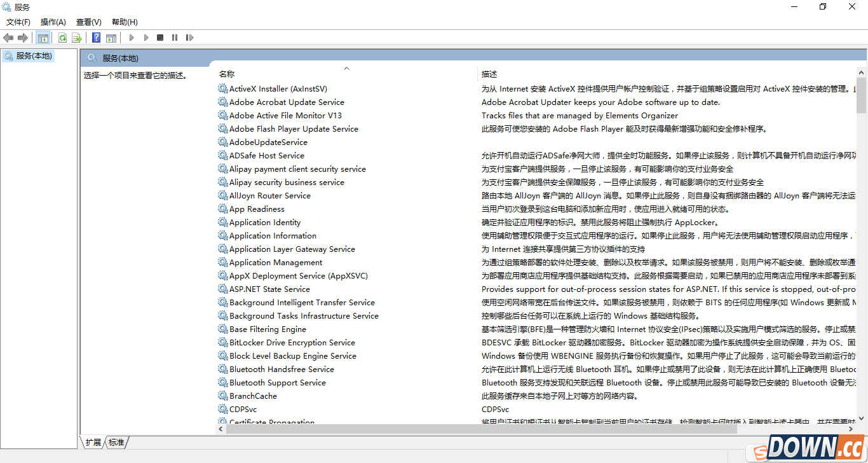The height and width of the screenshot is (463, 868).
Task: Open help using the question mark toolbar icon
Action: tap(96, 38)
